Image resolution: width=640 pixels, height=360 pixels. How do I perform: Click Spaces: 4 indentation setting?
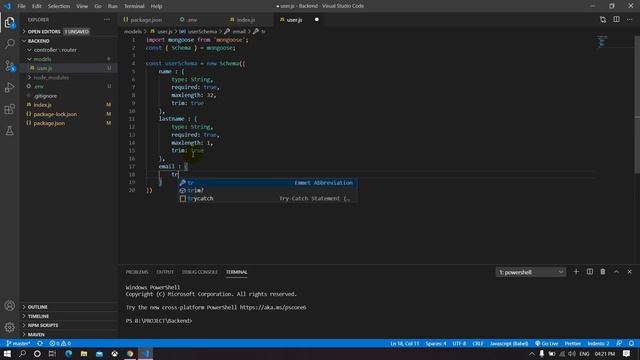(436, 343)
